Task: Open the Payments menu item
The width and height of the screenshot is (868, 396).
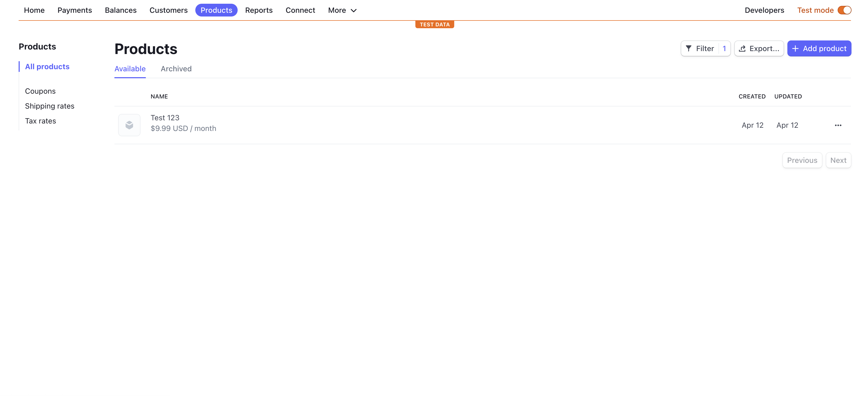Action: pos(75,10)
